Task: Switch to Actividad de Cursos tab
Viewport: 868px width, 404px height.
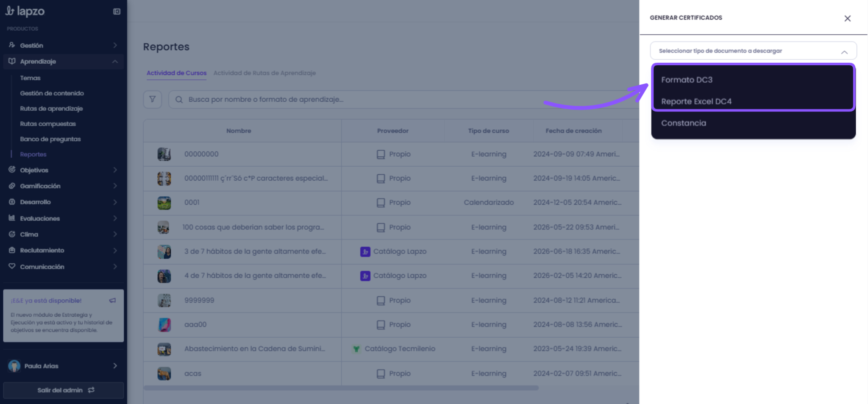Action: (177, 73)
